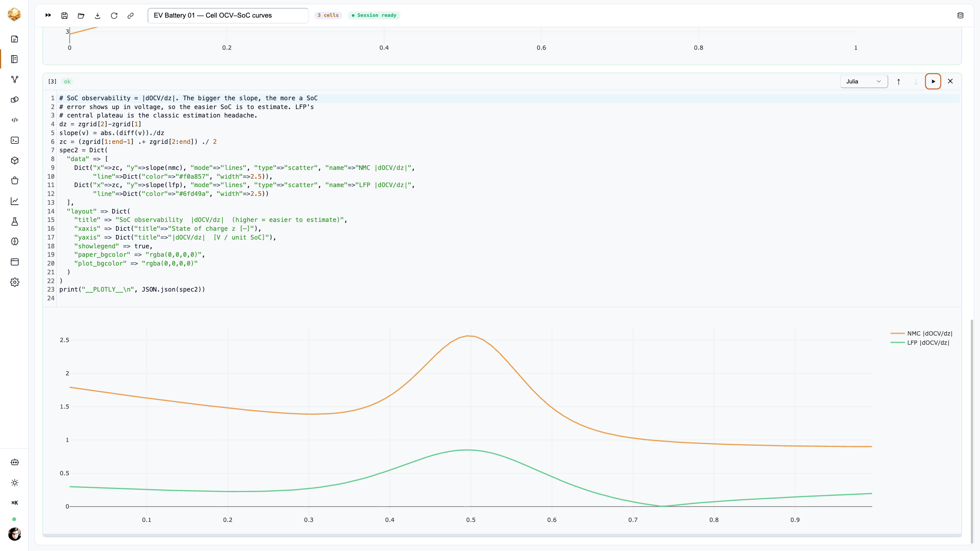Open the shapes sidebar icon

[15, 100]
